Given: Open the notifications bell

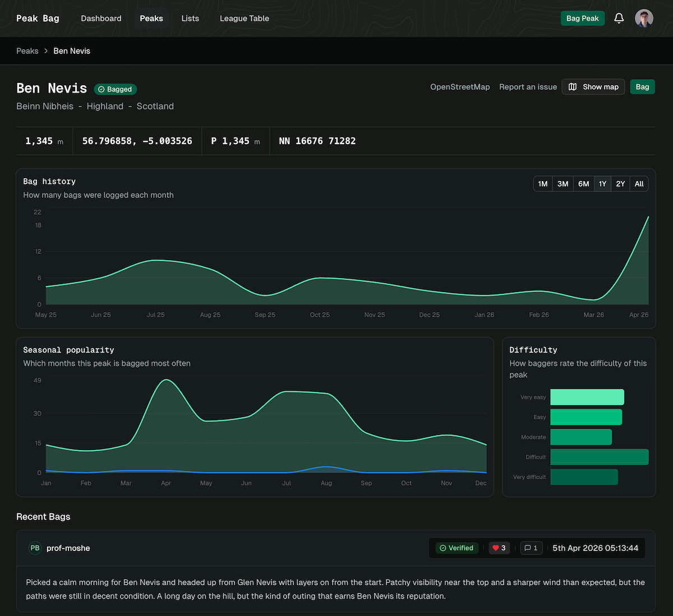Looking at the screenshot, I should (619, 18).
